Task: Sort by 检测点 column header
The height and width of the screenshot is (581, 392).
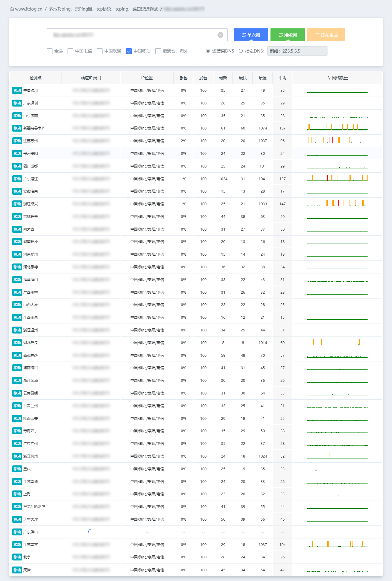Action: click(x=36, y=78)
